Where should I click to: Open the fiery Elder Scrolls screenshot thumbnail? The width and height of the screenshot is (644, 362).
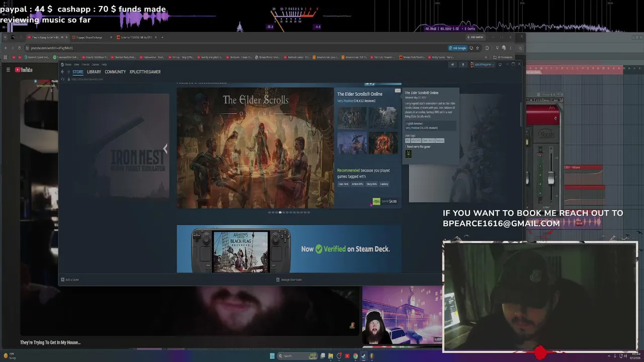coord(383,143)
